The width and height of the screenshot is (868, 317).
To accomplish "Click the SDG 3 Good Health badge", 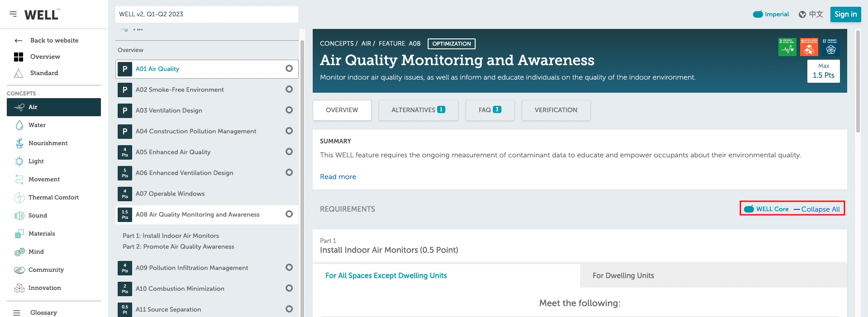I will pos(787,47).
